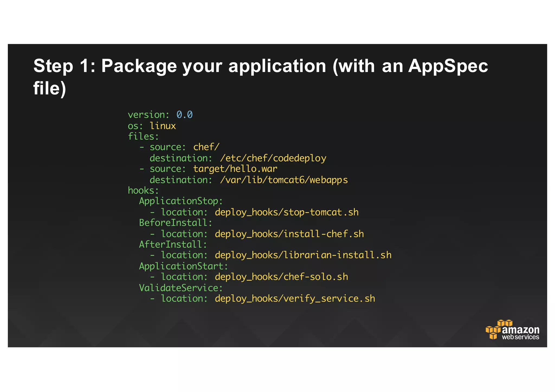The height and width of the screenshot is (392, 555).
Task: Click 'deploy_hooks/chef-solo.sh' script path
Action: [x=281, y=277]
